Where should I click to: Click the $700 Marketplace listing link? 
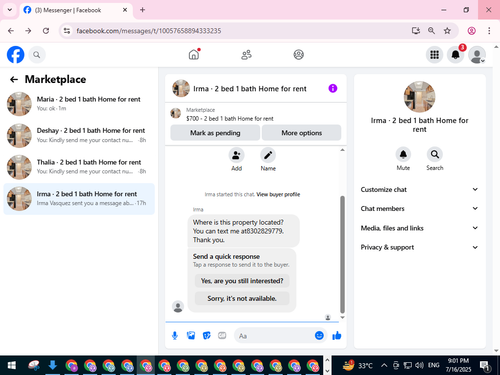tap(230, 118)
